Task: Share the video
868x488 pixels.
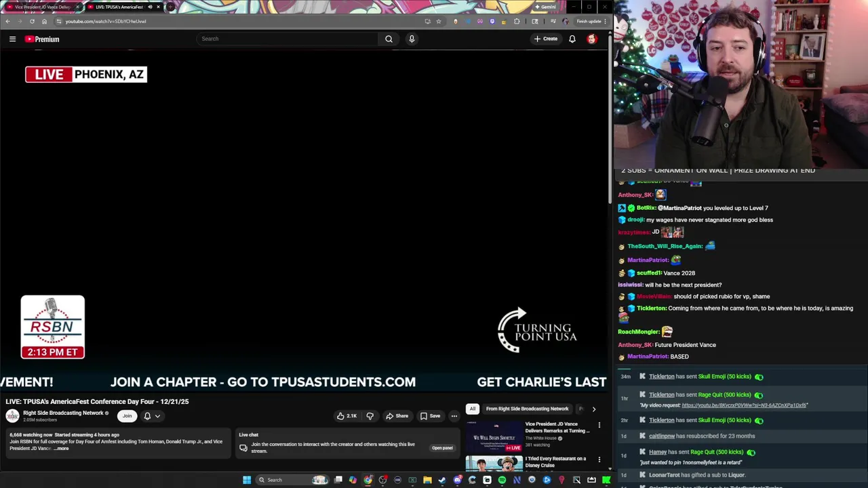Action: point(397,416)
